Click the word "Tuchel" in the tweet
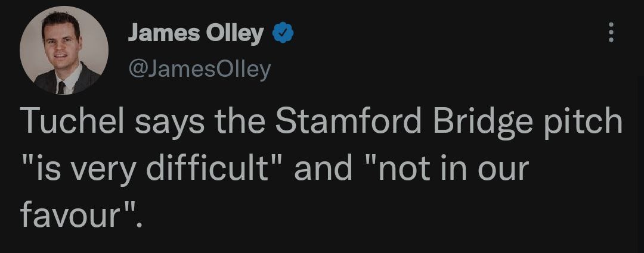The height and width of the screenshot is (253, 644). pyautogui.click(x=73, y=121)
